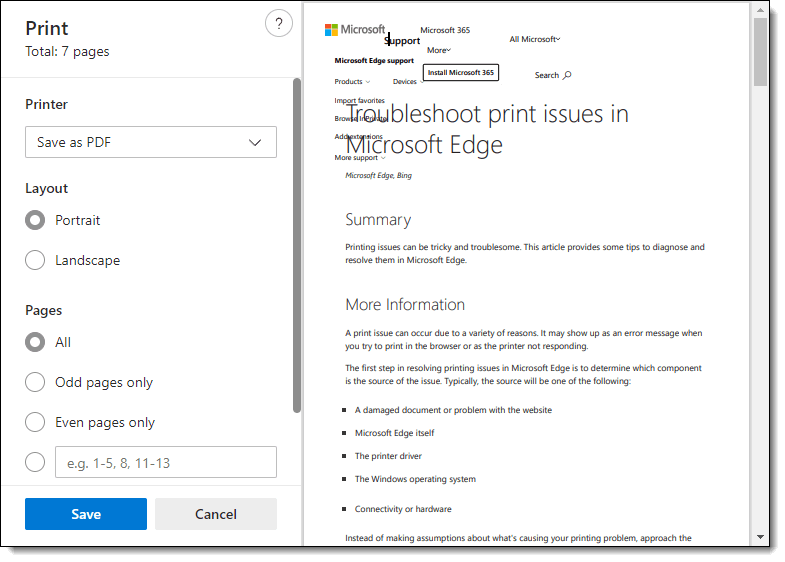Click the Microsoft 365 nav item

point(445,30)
